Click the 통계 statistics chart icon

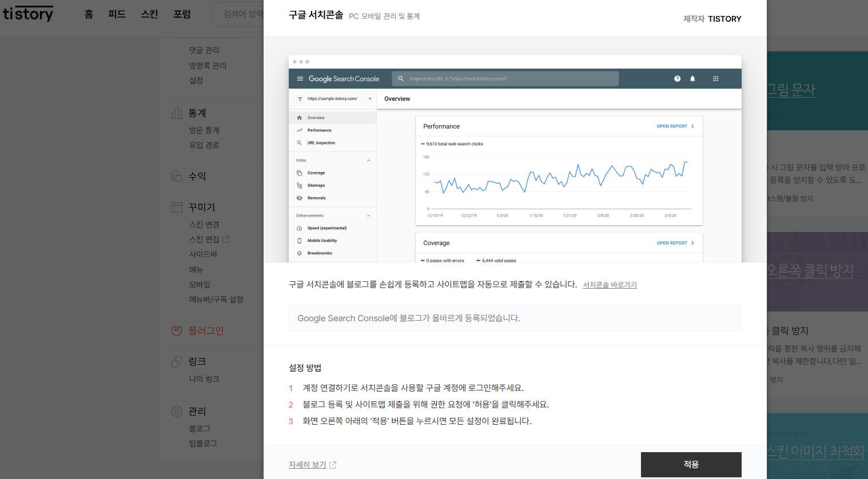coord(177,113)
